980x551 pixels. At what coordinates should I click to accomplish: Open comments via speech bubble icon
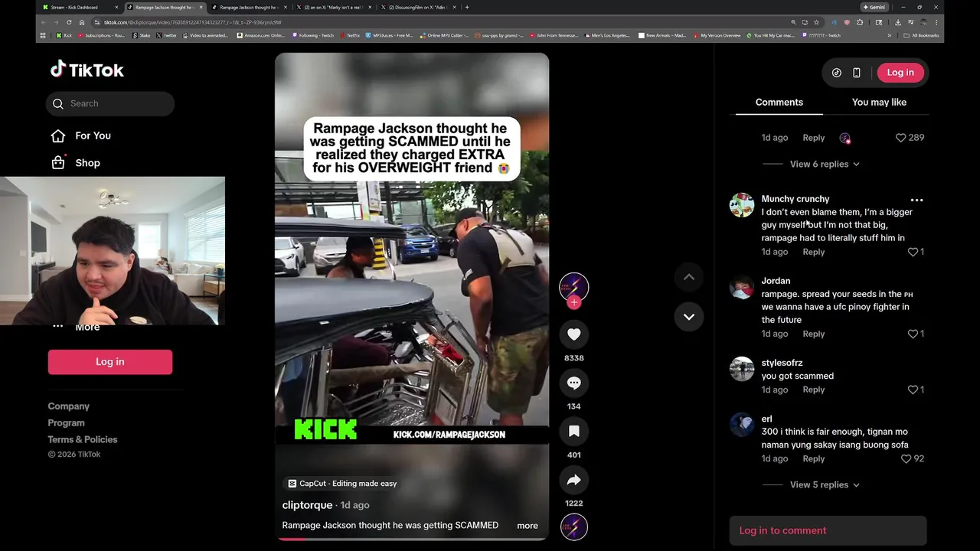(573, 383)
